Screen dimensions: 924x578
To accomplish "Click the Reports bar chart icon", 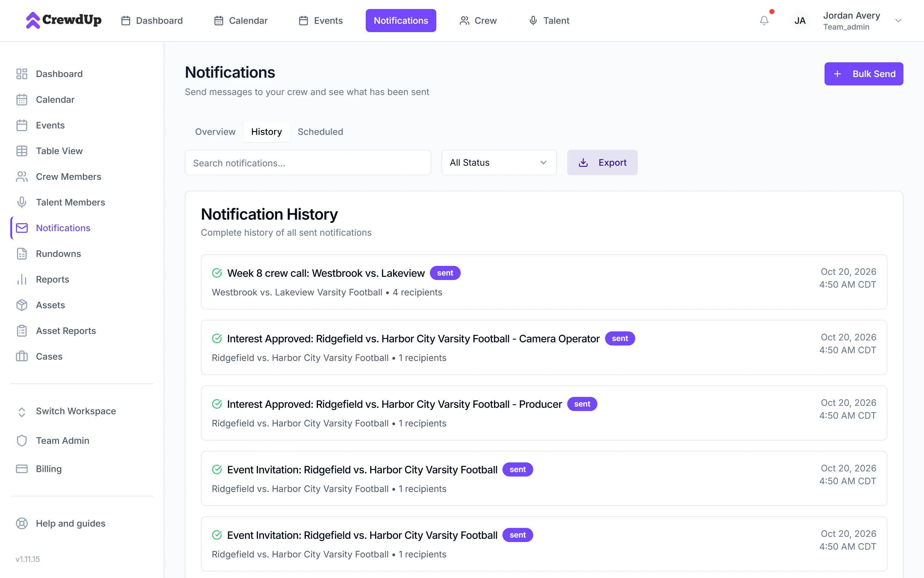I will (22, 279).
